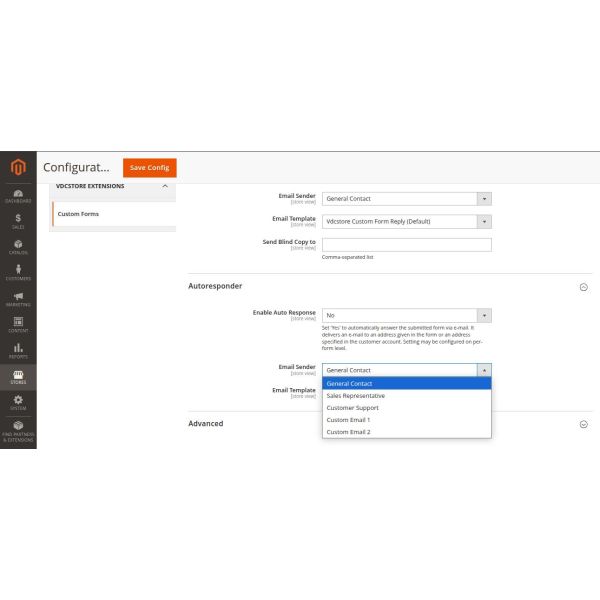Image resolution: width=600 pixels, height=600 pixels.
Task: Open the Email Template dropdown
Action: pyautogui.click(x=406, y=221)
